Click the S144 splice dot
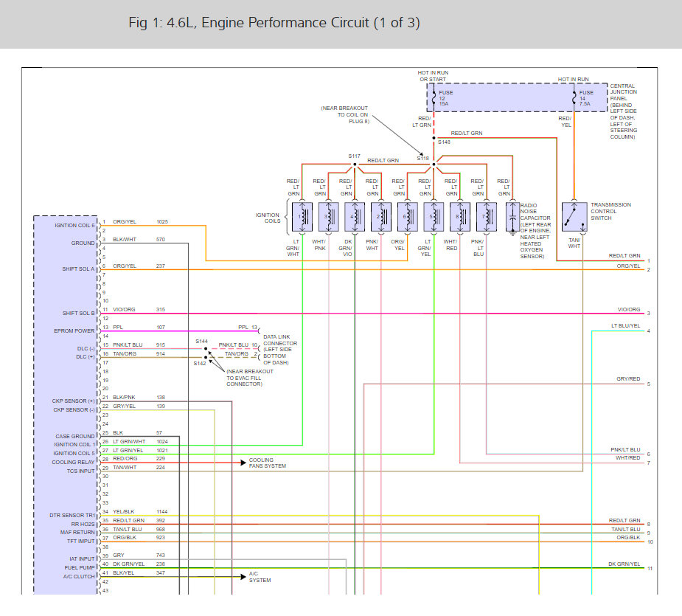 click(x=206, y=349)
